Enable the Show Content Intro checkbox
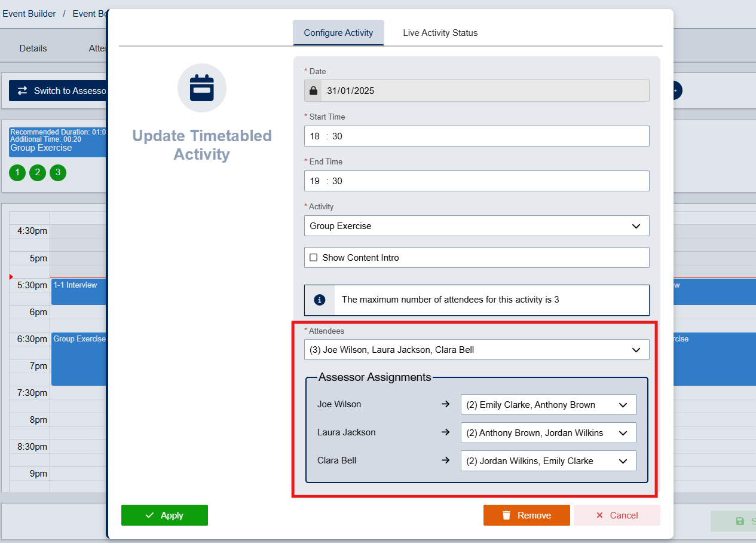756x543 pixels. click(x=314, y=258)
